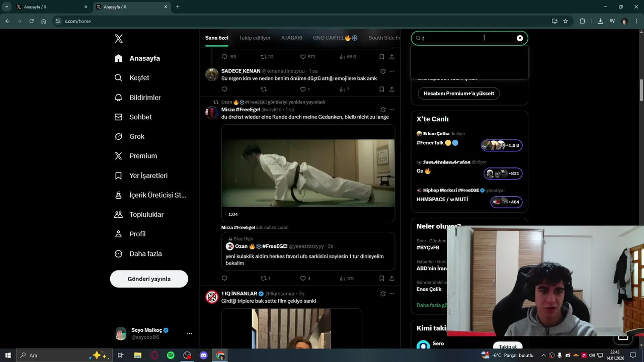Switch to the South Side Fr tab

pyautogui.click(x=384, y=38)
